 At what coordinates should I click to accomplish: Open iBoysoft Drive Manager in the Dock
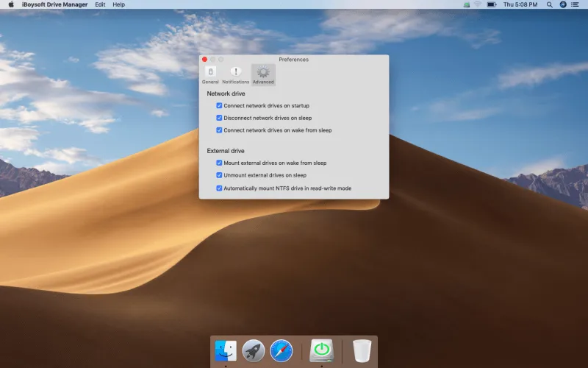[x=322, y=351]
